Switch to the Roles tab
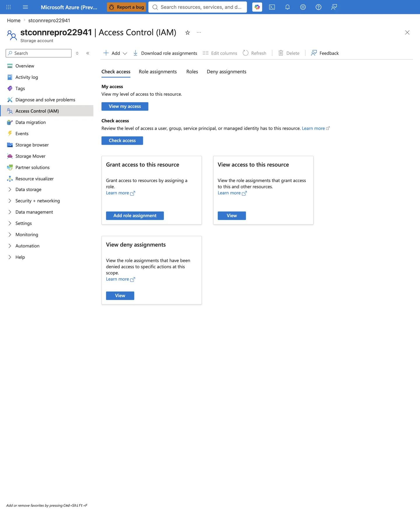The image size is (420, 509). 192,72
